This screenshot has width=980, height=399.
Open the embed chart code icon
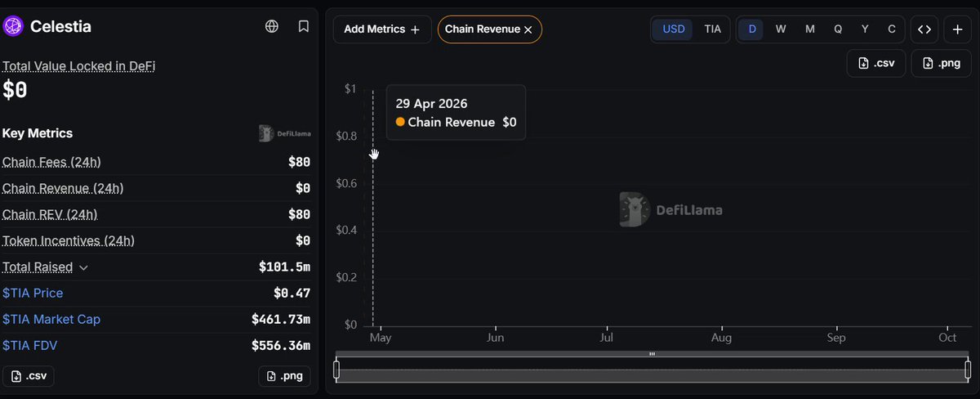(x=924, y=29)
